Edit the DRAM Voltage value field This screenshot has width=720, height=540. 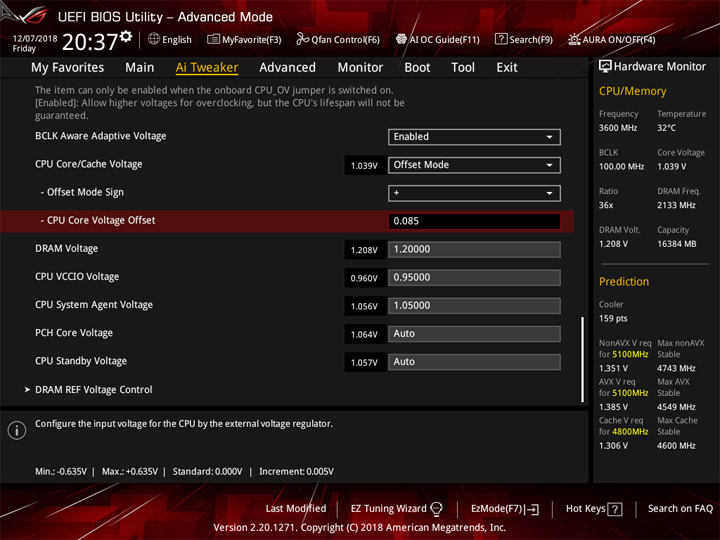(x=474, y=249)
